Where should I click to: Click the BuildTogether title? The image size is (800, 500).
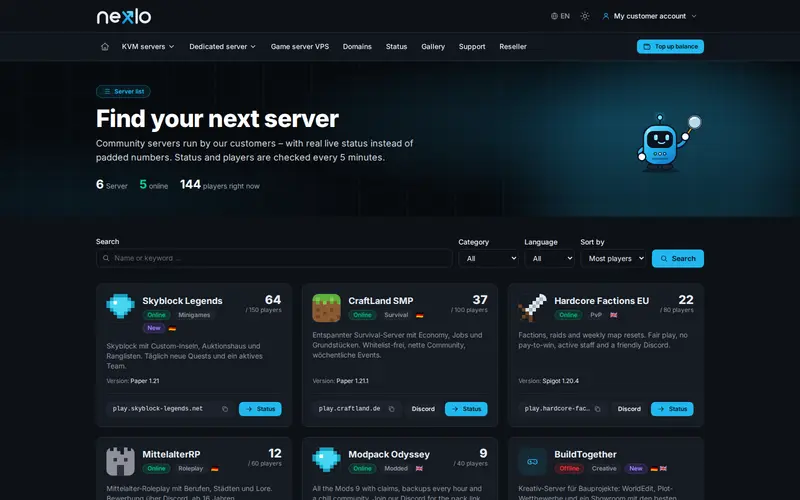585,454
